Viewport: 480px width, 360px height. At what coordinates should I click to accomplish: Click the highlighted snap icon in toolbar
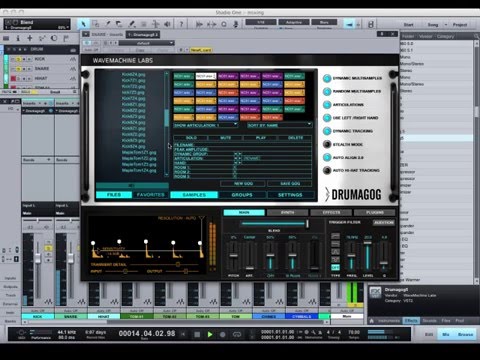tap(349, 24)
